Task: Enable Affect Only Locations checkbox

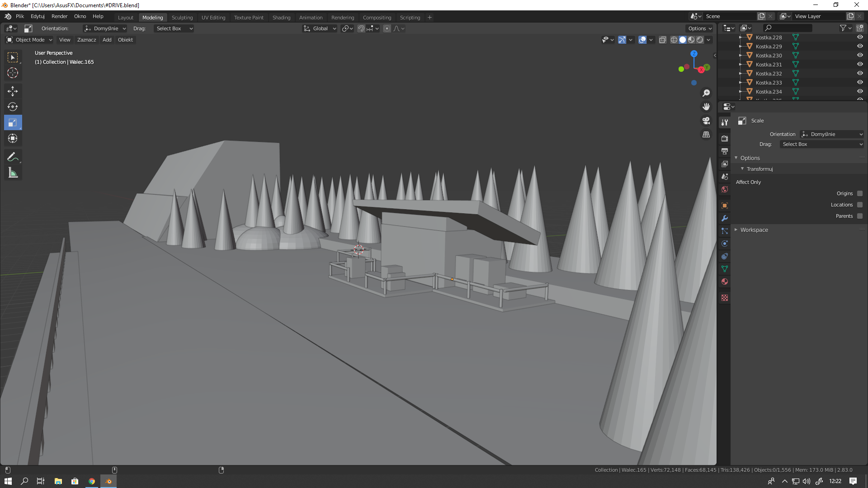Action: tap(860, 205)
